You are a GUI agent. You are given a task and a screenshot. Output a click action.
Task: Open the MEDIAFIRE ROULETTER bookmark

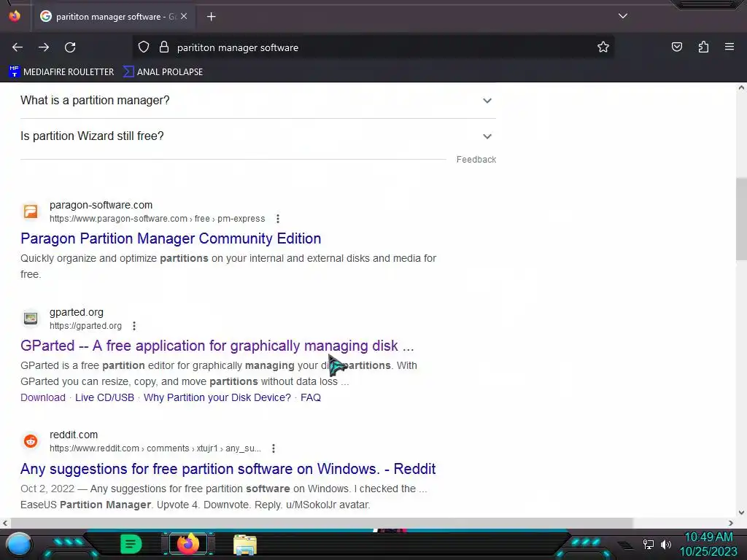pyautogui.click(x=61, y=71)
